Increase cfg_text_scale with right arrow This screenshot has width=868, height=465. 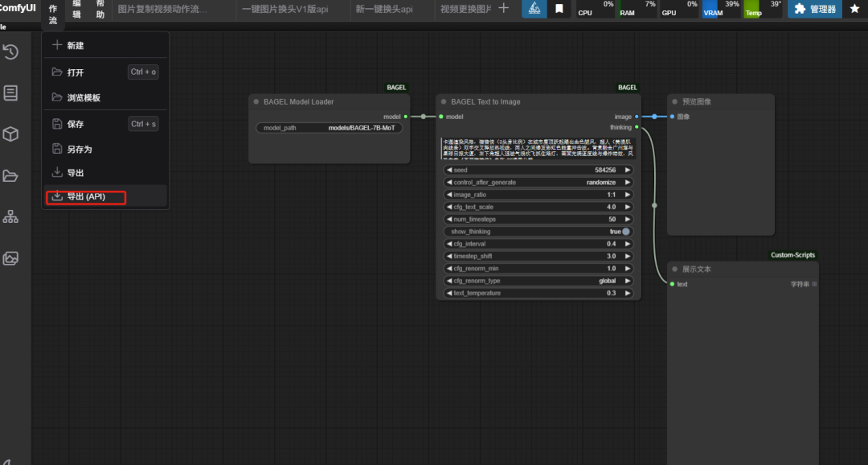click(628, 208)
